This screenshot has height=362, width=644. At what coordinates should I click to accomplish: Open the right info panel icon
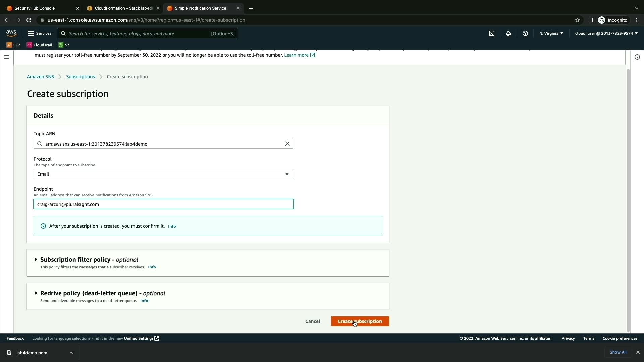click(x=637, y=57)
